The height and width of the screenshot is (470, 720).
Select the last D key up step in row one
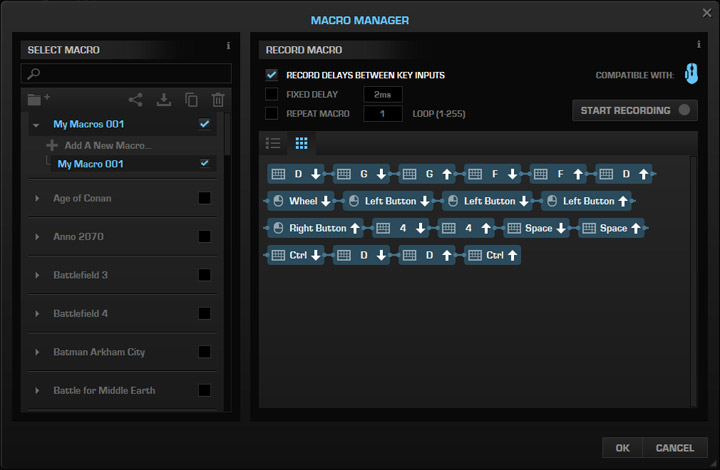(x=624, y=174)
